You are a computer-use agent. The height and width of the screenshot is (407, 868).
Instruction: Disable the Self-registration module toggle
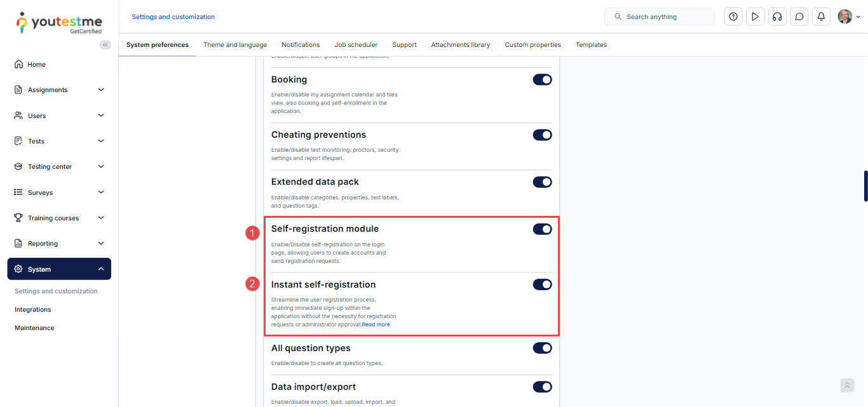click(x=542, y=229)
